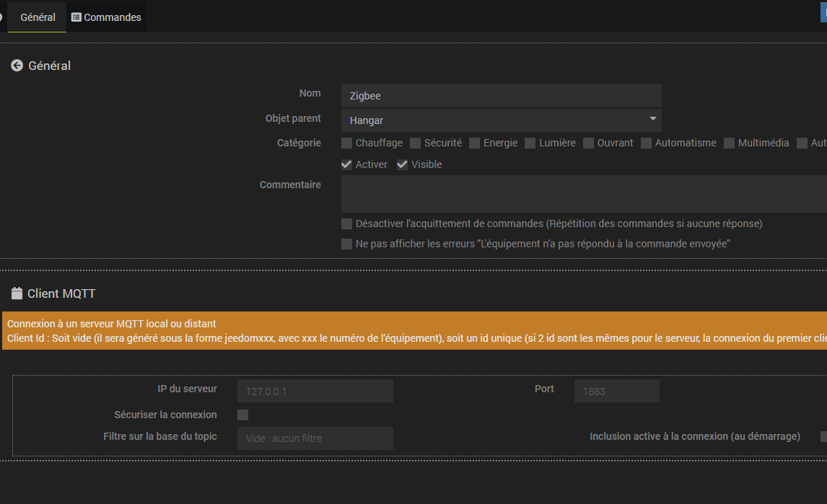This screenshot has height=504, width=827.
Task: Click the Filtre sur la base du topic label
Action: (x=159, y=436)
